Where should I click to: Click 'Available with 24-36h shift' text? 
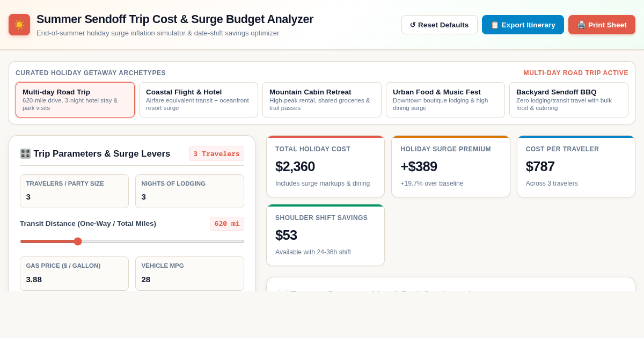pos(313,252)
